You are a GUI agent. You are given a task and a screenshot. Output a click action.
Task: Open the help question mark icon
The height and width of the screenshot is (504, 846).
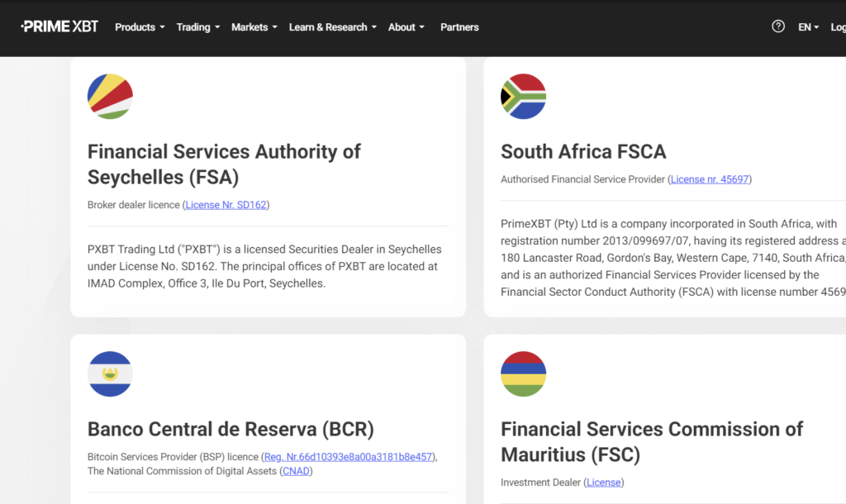(778, 26)
